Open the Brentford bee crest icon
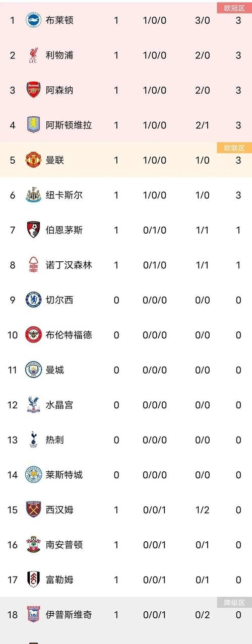 pyautogui.click(x=34, y=335)
